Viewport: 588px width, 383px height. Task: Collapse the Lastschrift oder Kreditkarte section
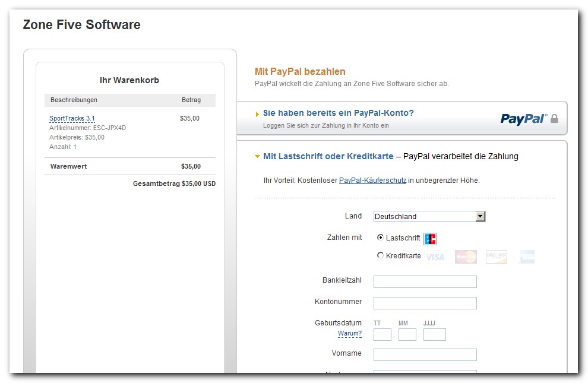tap(328, 157)
